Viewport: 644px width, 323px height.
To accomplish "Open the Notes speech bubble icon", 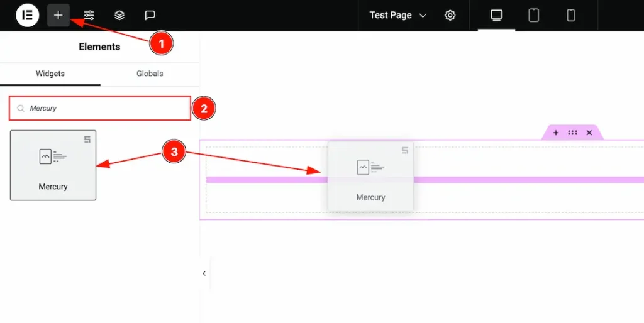I will [150, 15].
